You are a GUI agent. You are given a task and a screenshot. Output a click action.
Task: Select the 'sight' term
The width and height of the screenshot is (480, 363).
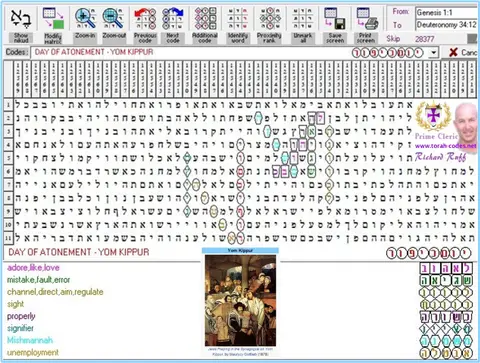15,304
